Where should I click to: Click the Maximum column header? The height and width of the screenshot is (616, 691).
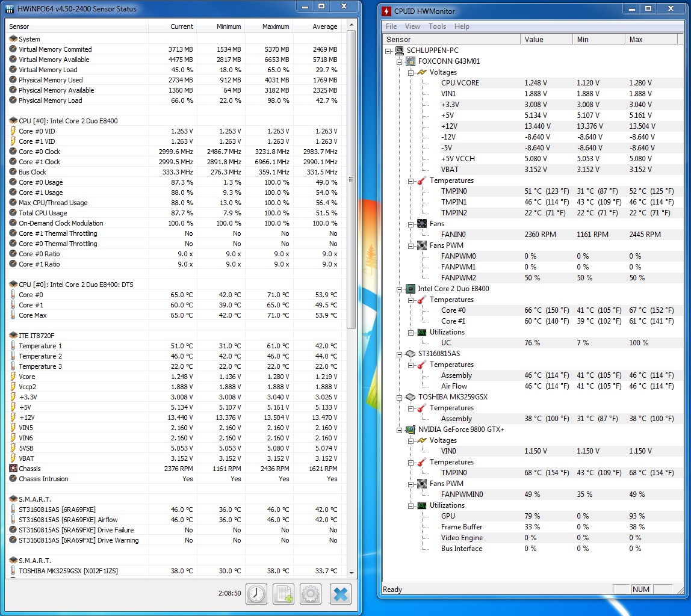point(268,26)
